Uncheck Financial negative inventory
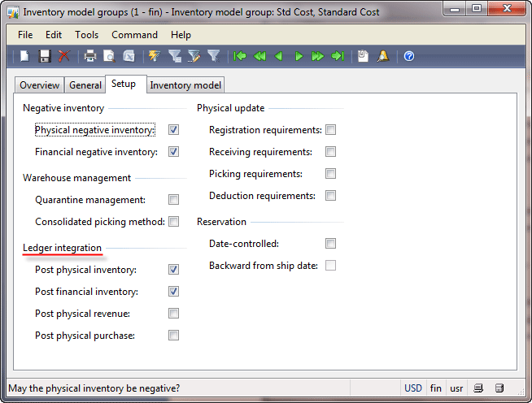 (x=173, y=151)
